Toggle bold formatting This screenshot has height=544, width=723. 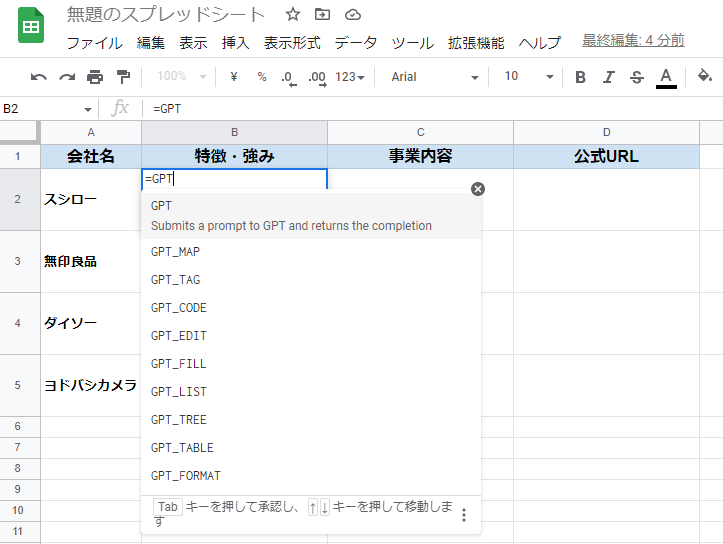[581, 77]
